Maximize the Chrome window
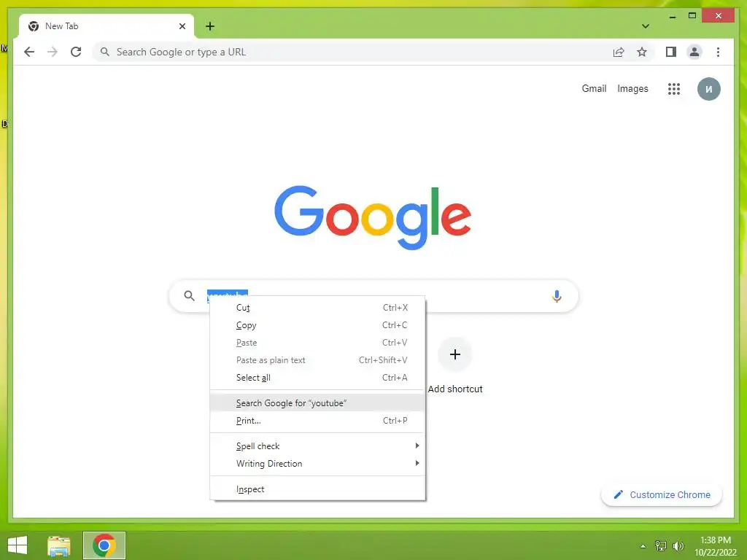The height and width of the screenshot is (560, 747). (692, 16)
